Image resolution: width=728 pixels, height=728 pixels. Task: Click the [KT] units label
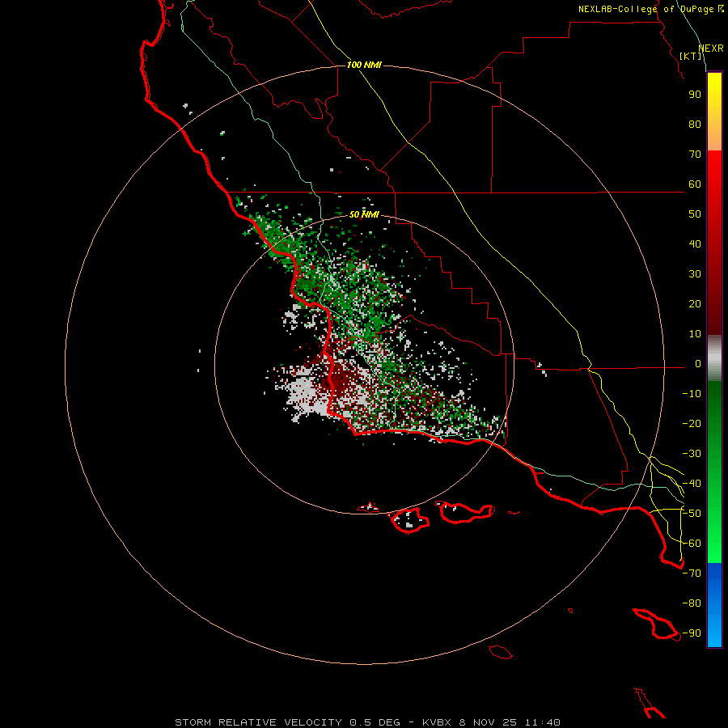tap(691, 56)
